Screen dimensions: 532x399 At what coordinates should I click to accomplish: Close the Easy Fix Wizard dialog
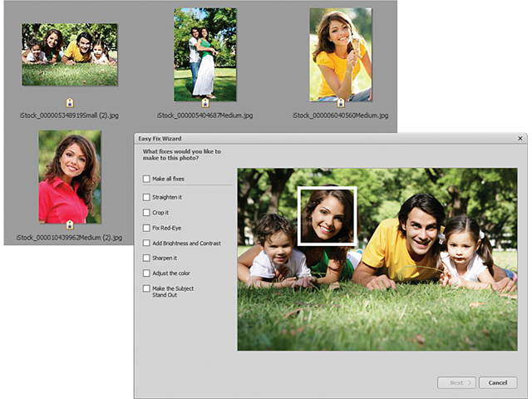520,138
